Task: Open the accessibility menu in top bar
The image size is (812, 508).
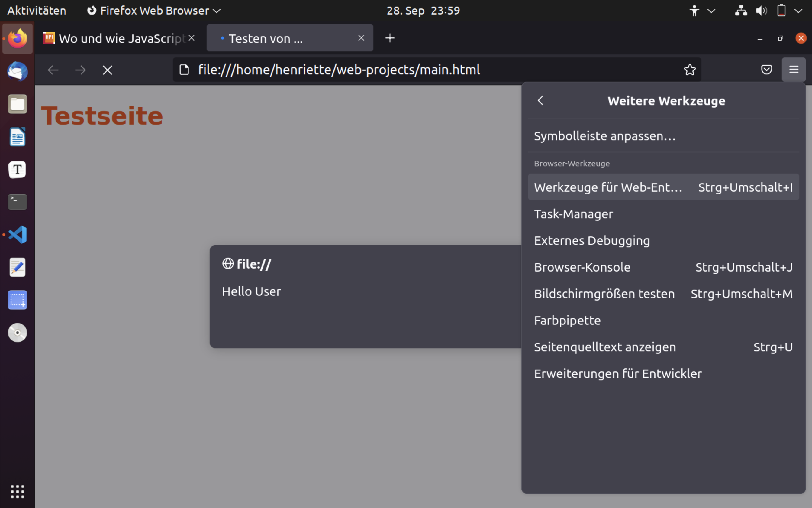Action: click(694, 11)
